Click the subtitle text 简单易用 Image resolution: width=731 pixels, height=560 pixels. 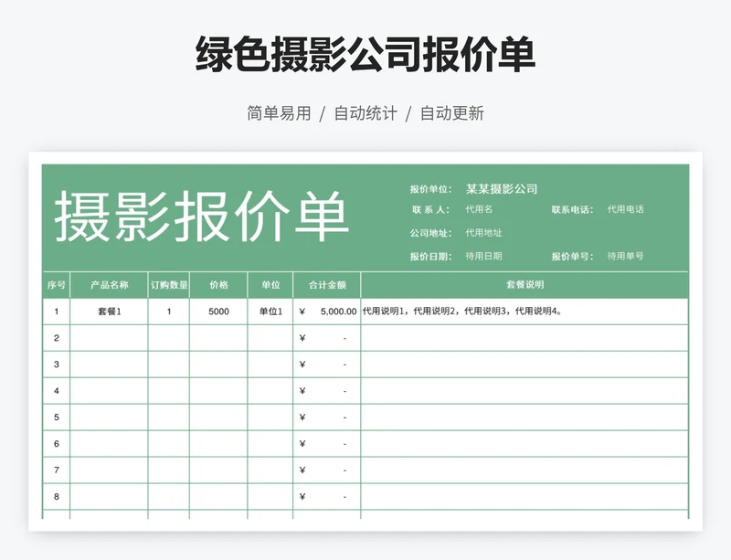click(x=279, y=113)
